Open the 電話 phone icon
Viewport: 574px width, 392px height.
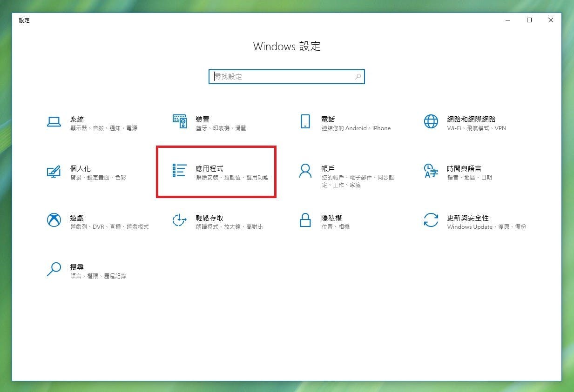(x=305, y=121)
